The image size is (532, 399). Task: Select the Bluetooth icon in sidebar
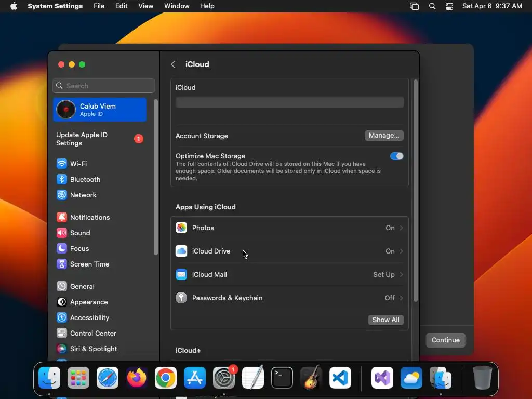(62, 179)
